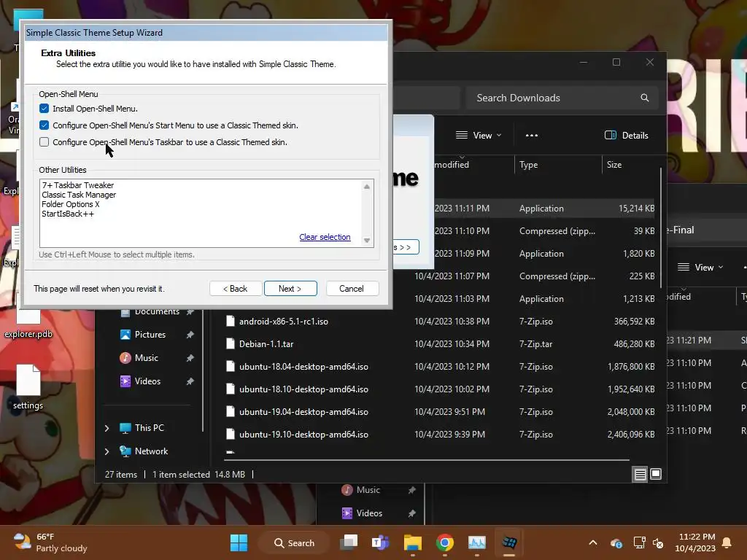This screenshot has height=560, width=747.
Task: Select ubuntu-18.10-desktop-amd64.iso file
Action: click(x=303, y=389)
